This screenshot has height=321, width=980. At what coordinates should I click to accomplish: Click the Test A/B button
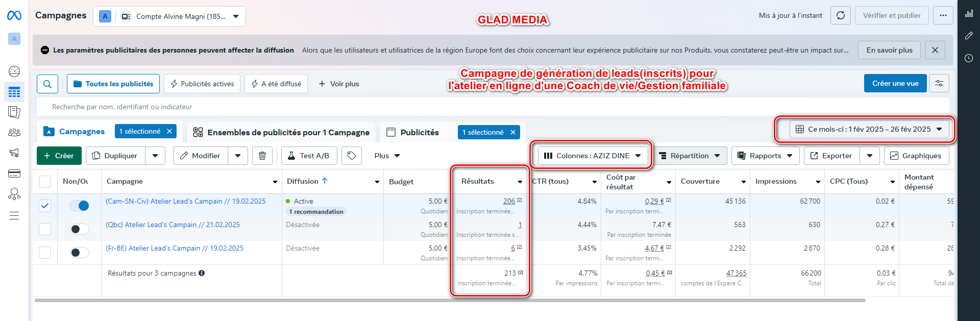pos(309,156)
